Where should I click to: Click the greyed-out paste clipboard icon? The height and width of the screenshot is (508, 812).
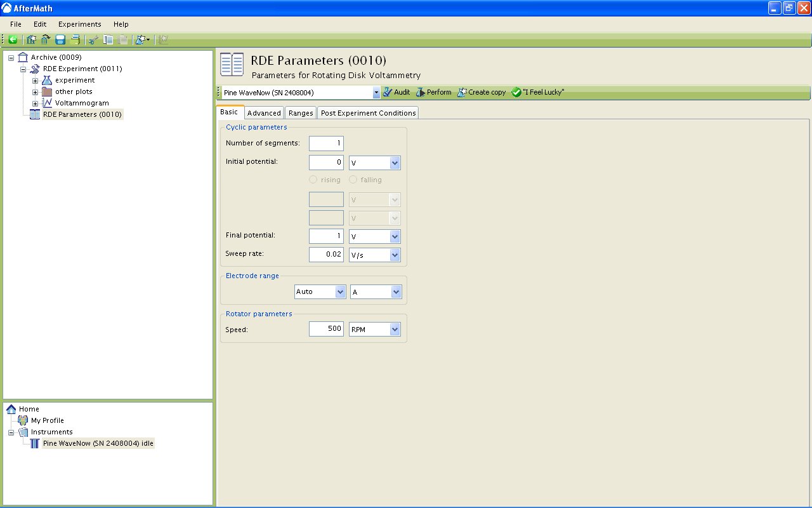pos(123,39)
